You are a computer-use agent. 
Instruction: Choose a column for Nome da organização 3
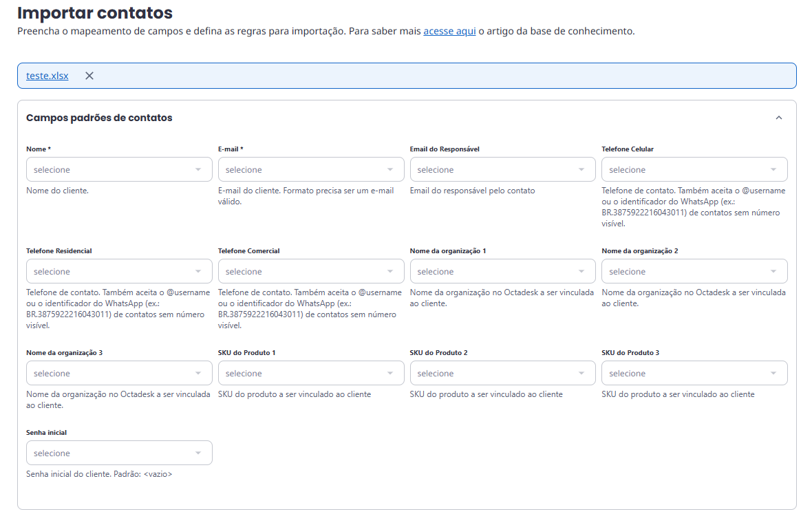point(119,374)
